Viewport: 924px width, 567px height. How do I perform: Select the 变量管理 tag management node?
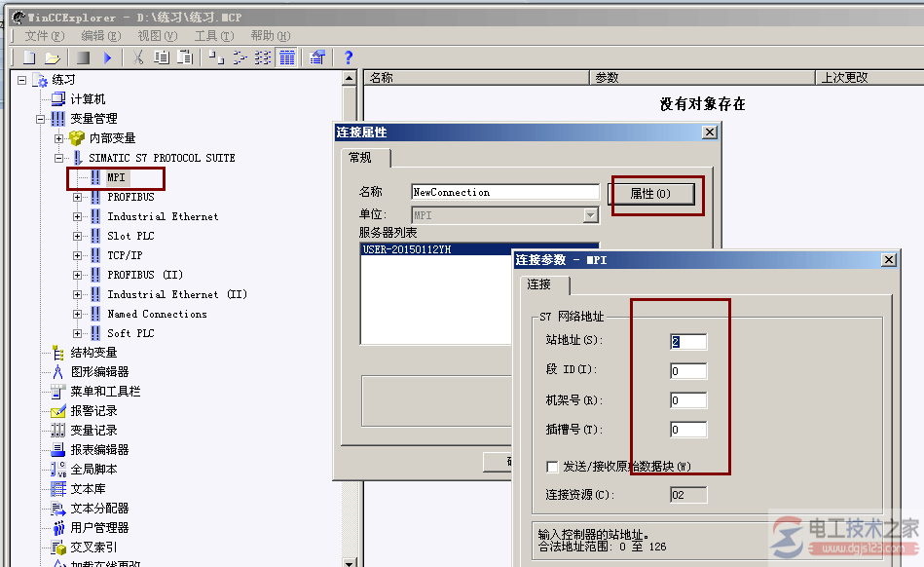coord(93,119)
